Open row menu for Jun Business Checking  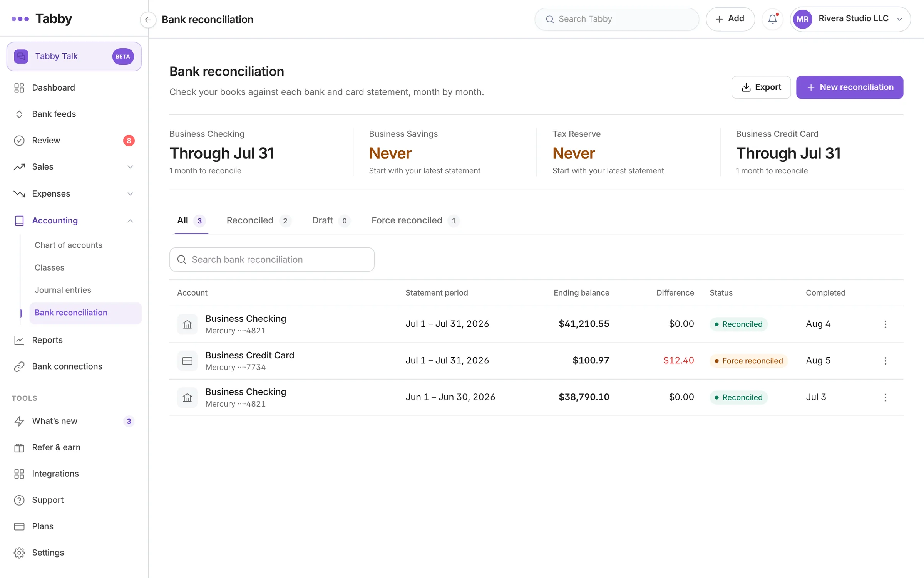(885, 398)
